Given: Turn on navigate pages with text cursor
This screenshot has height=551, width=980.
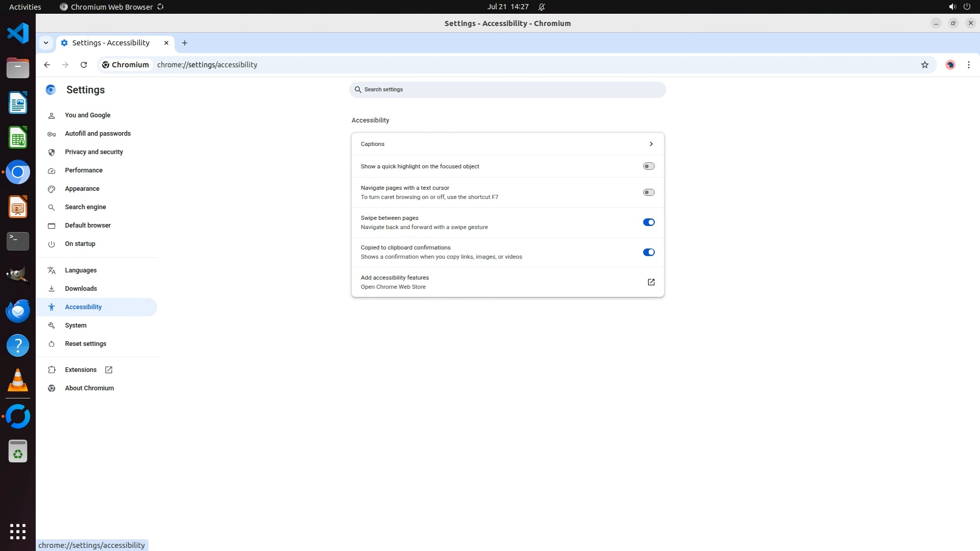Looking at the screenshot, I should tap(648, 192).
